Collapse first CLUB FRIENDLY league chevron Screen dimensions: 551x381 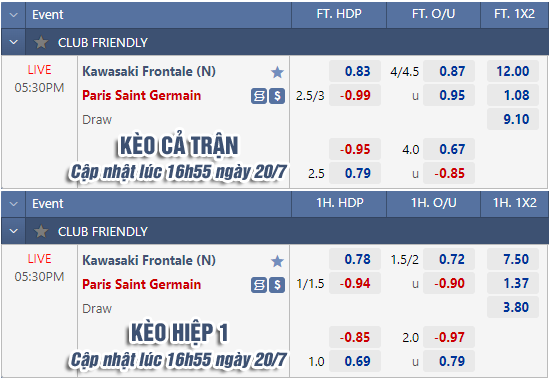tap(13, 42)
